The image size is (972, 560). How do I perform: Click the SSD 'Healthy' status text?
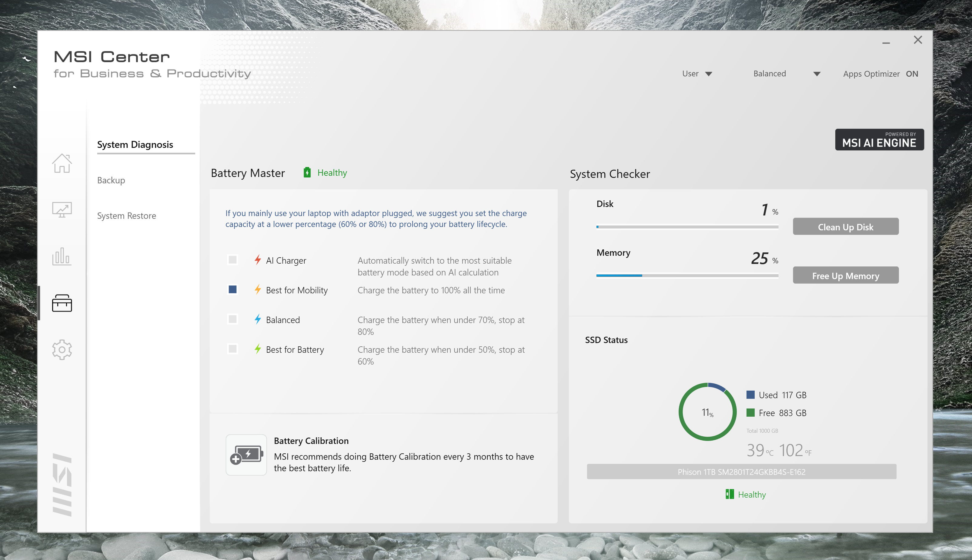coord(752,495)
